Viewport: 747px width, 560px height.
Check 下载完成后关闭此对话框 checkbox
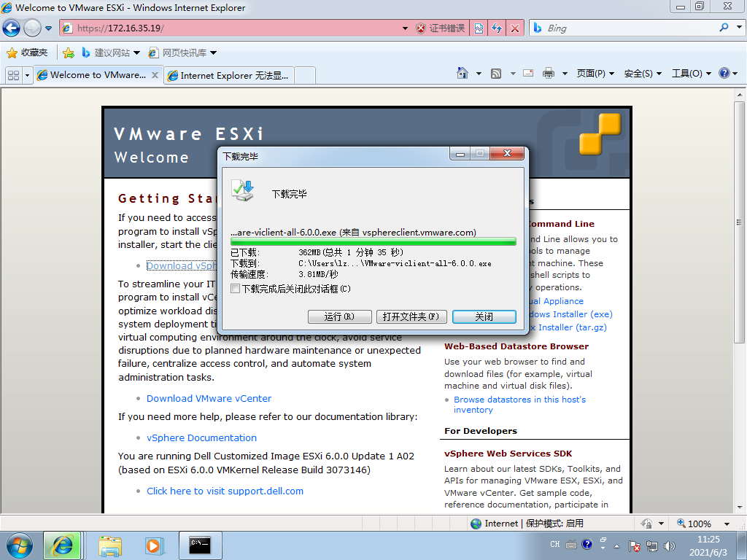[x=235, y=289]
